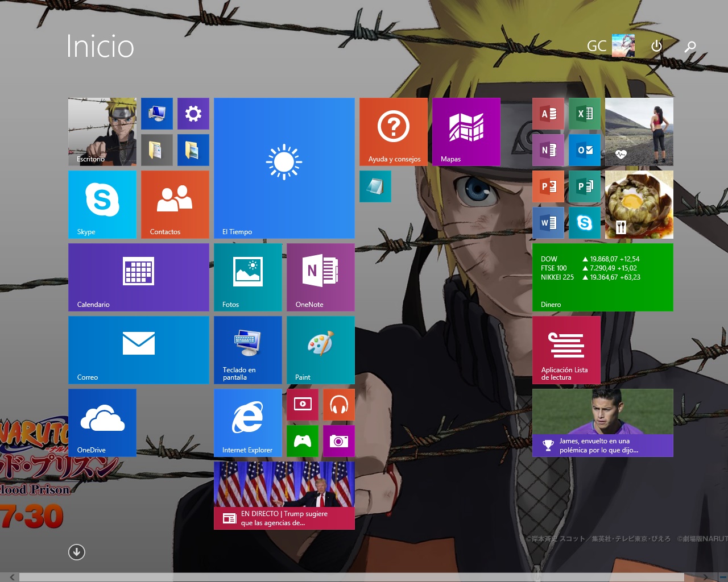Open Access from the Office tiles
Viewport: 728px width, 582px height.
click(x=548, y=113)
